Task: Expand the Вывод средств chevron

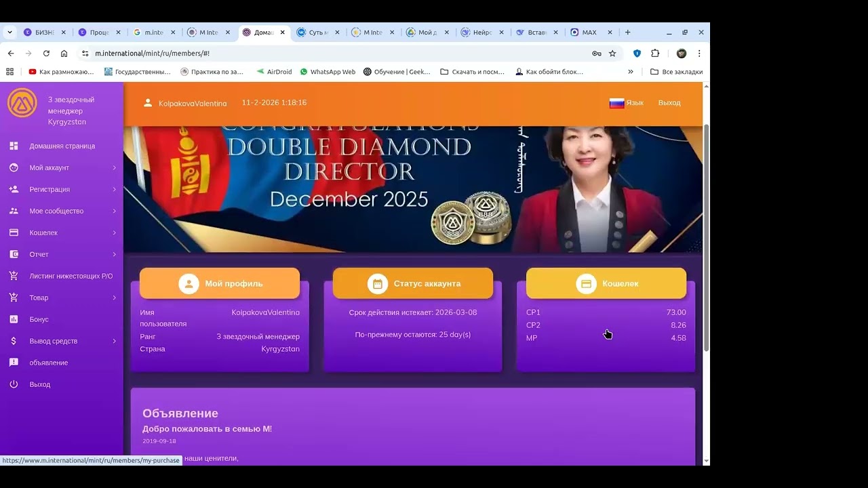Action: (114, 341)
